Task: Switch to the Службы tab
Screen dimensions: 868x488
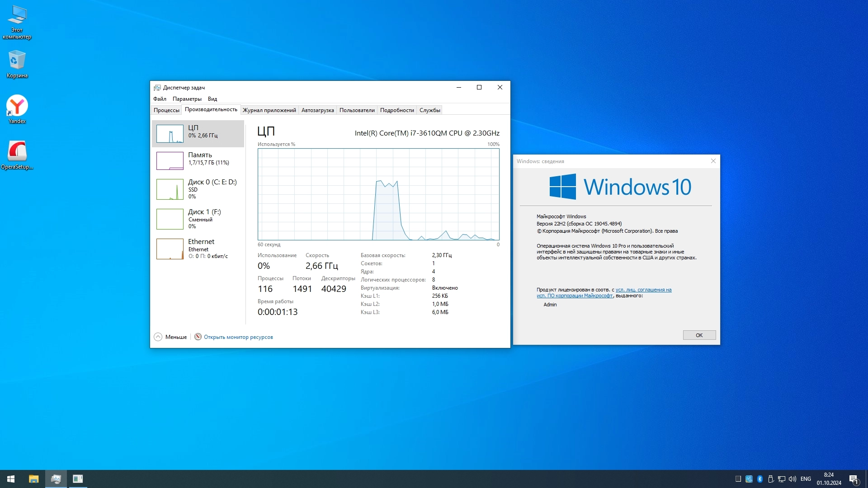Action: click(429, 110)
